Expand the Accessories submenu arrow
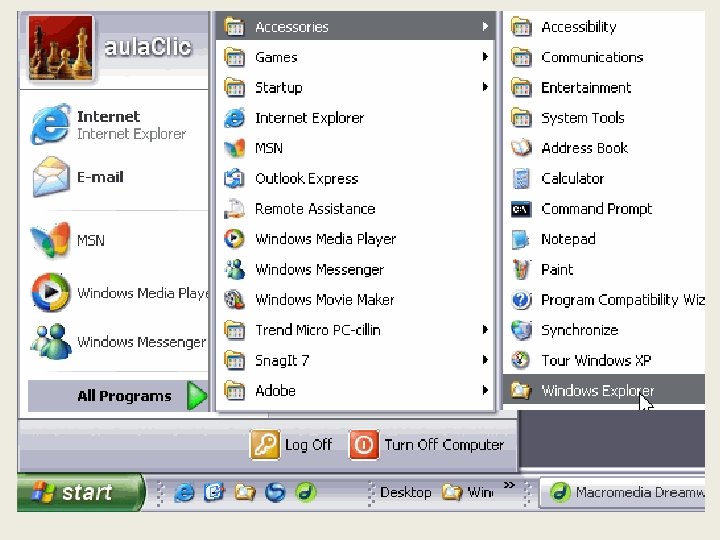 click(x=485, y=27)
